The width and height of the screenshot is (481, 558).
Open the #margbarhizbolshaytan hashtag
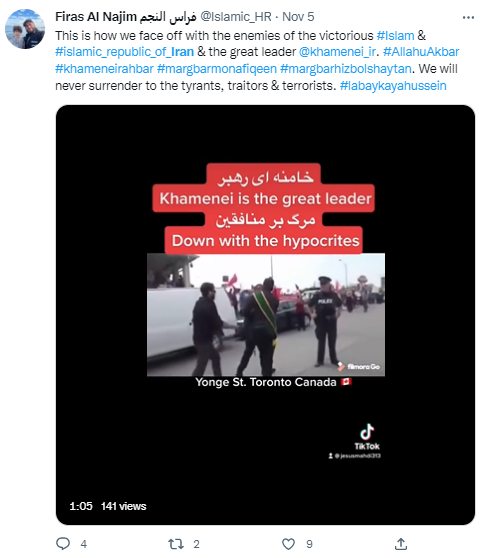coord(346,69)
